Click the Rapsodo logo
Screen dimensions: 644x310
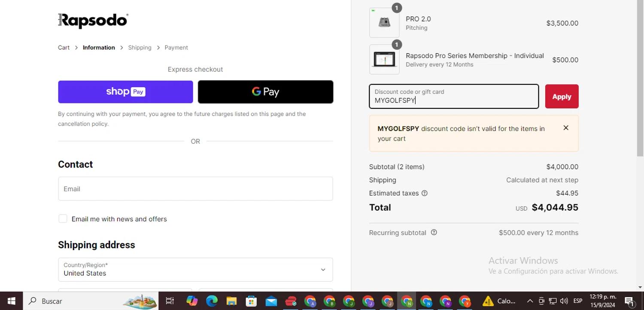93,21
